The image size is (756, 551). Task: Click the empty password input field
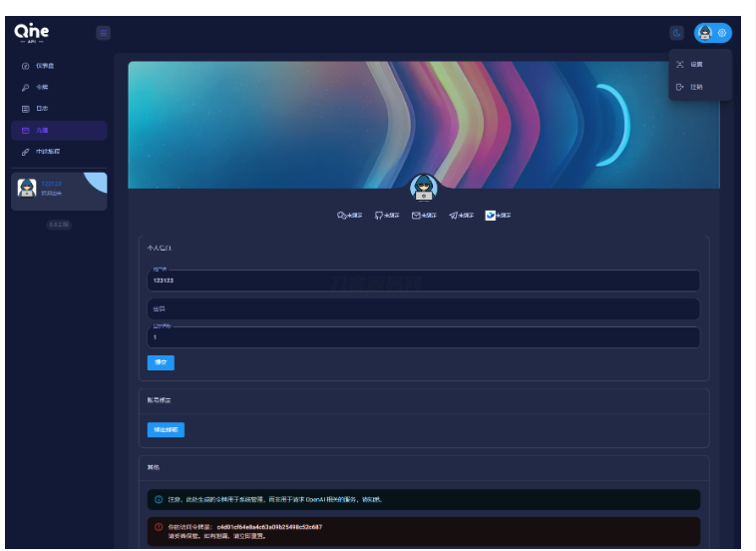(x=422, y=309)
